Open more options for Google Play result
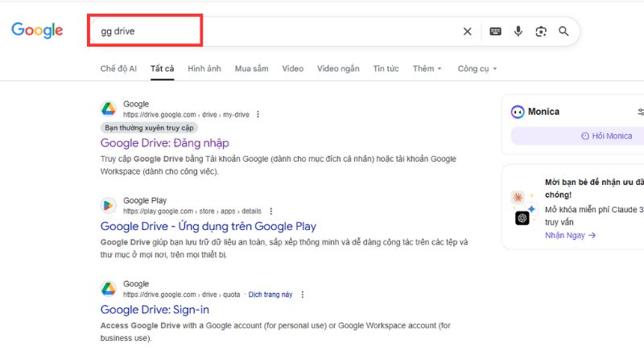This screenshot has height=362, width=644. (271, 212)
